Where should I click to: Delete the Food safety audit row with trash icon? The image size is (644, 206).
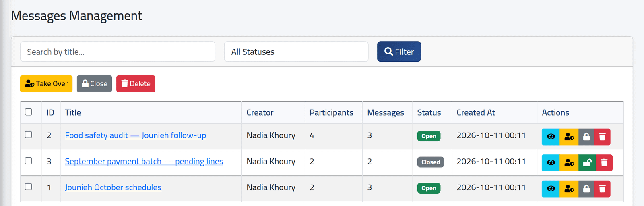tap(602, 137)
